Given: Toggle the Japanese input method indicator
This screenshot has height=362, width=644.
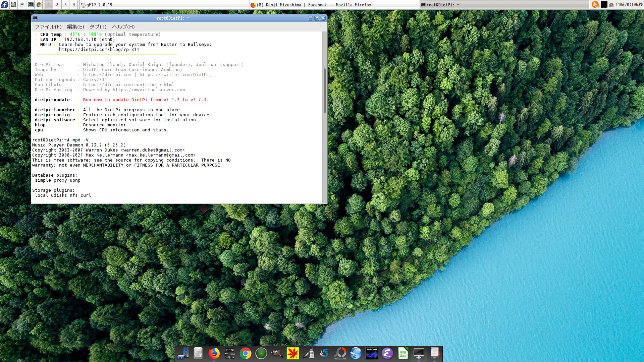Looking at the screenshot, I should pos(595,5).
